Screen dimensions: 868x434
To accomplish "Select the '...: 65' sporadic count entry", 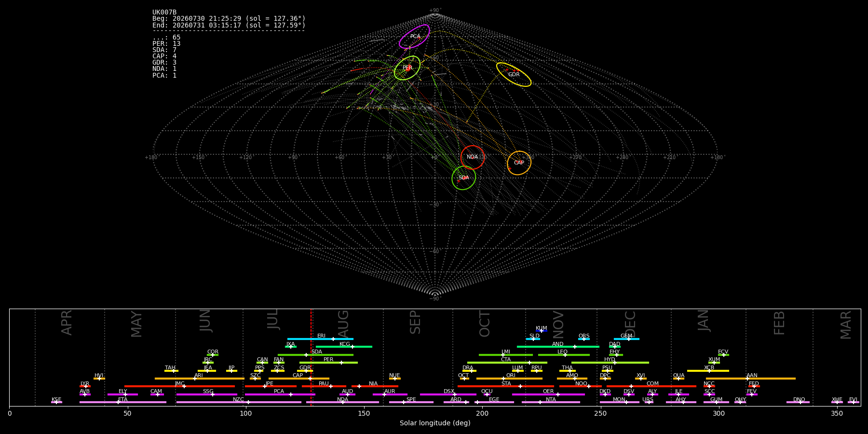I will pos(166,38).
